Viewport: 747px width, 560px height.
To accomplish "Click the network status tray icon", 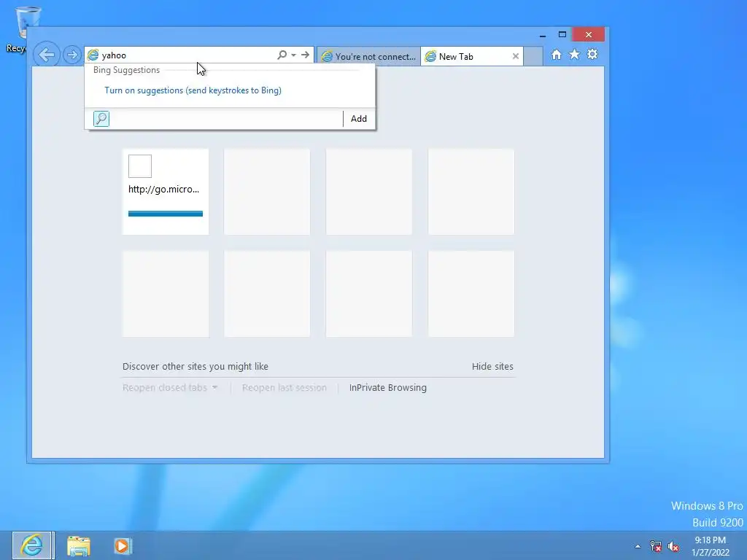I will coord(656,546).
